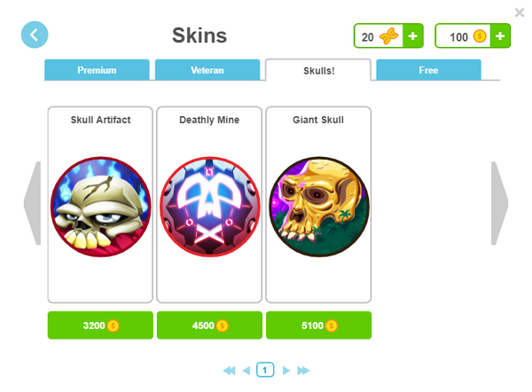Viewport: 532px width, 392px height.
Task: Add more coins with the plus icon
Action: tap(500, 36)
